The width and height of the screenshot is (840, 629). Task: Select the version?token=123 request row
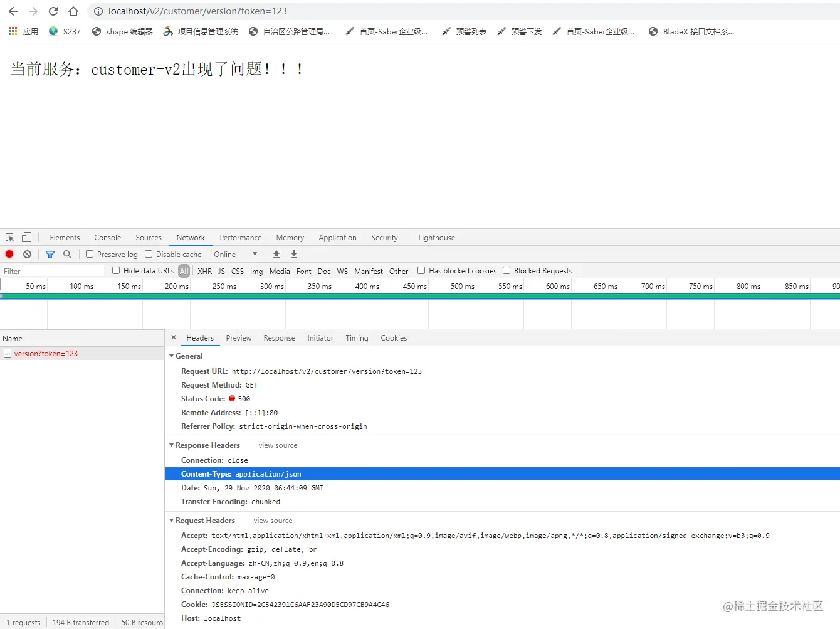pyautogui.click(x=82, y=354)
